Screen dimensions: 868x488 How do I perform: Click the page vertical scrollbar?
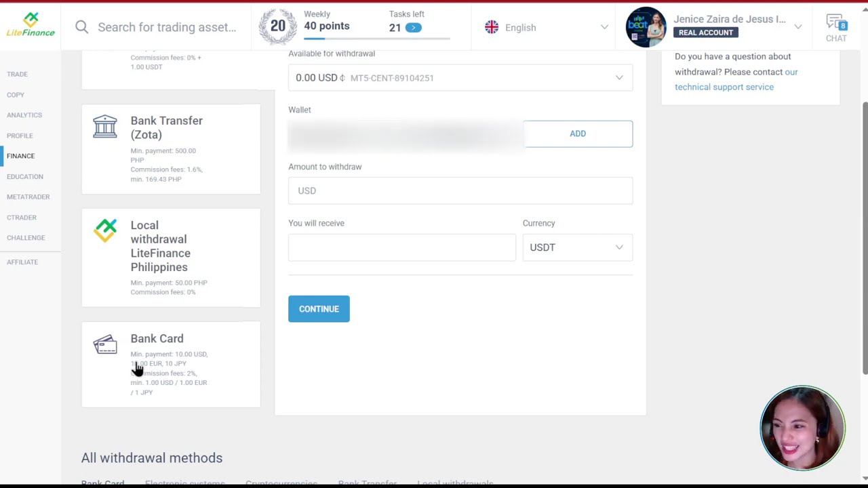(865, 237)
